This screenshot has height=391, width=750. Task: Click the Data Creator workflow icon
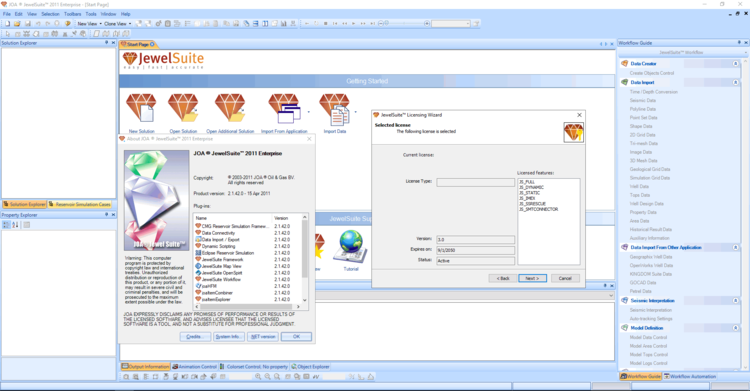624,64
